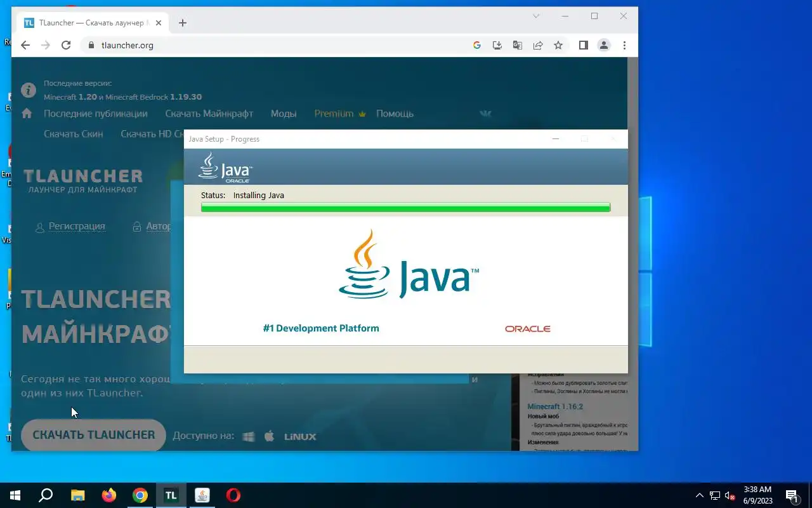Click the Java logo in setup header
812x508 pixels.
click(225, 167)
